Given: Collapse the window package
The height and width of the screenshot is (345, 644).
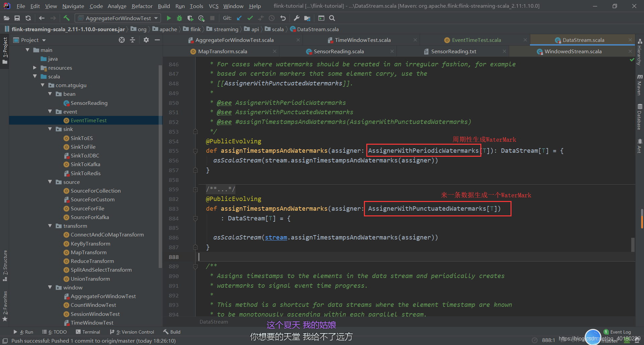Looking at the screenshot, I should [50, 287].
